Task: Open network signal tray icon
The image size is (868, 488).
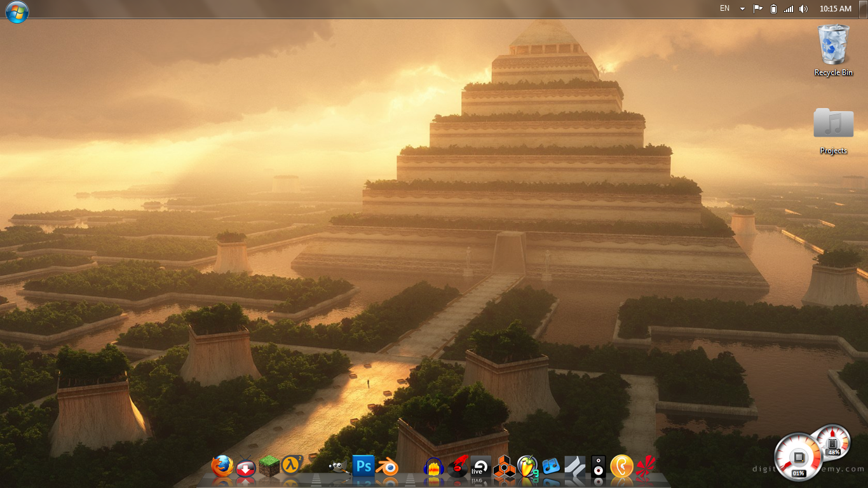Action: [789, 9]
